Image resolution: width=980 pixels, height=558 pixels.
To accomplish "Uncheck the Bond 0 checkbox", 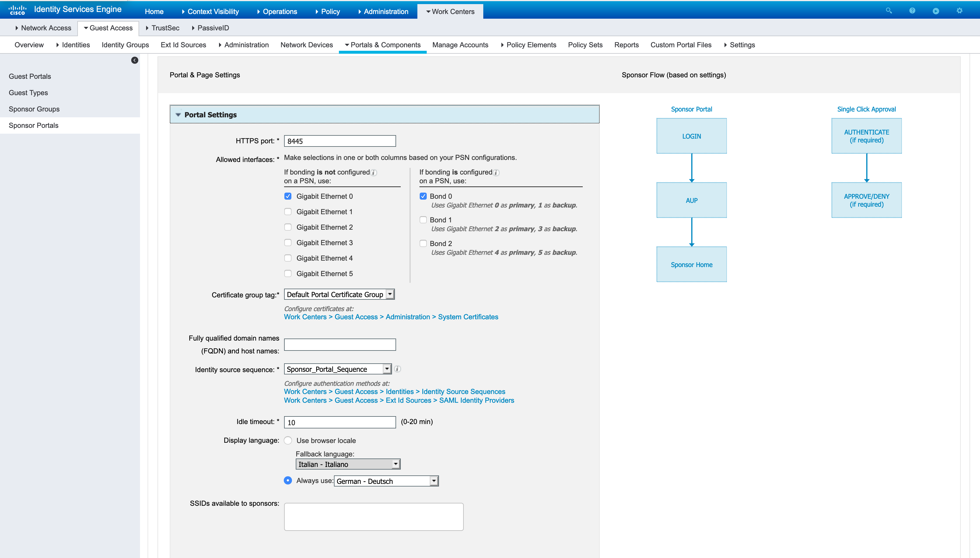I will point(423,196).
